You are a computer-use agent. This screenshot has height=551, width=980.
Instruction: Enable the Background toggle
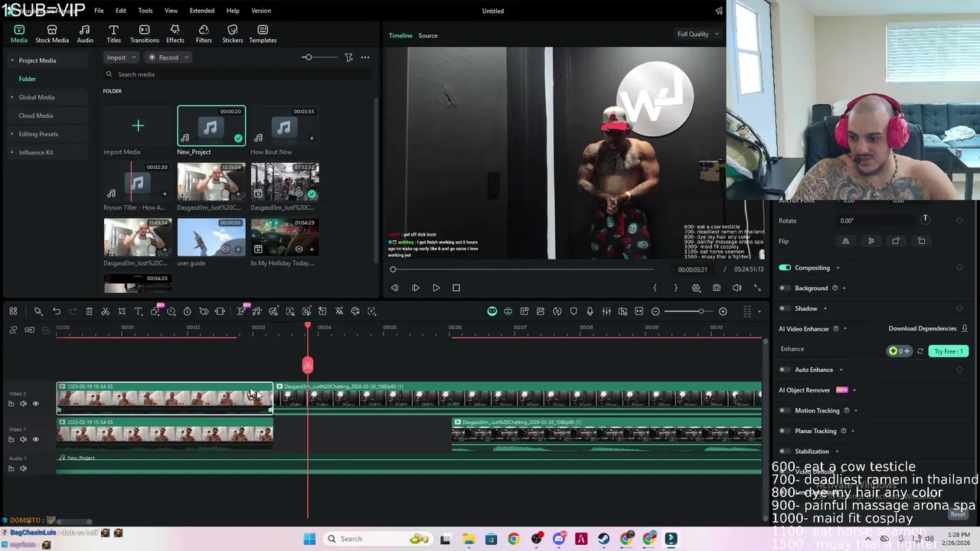pos(785,289)
